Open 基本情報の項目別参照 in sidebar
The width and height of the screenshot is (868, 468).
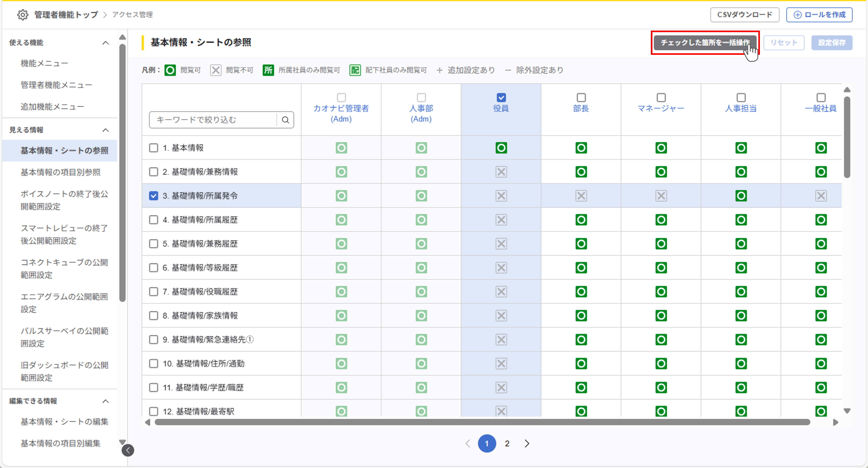[61, 172]
